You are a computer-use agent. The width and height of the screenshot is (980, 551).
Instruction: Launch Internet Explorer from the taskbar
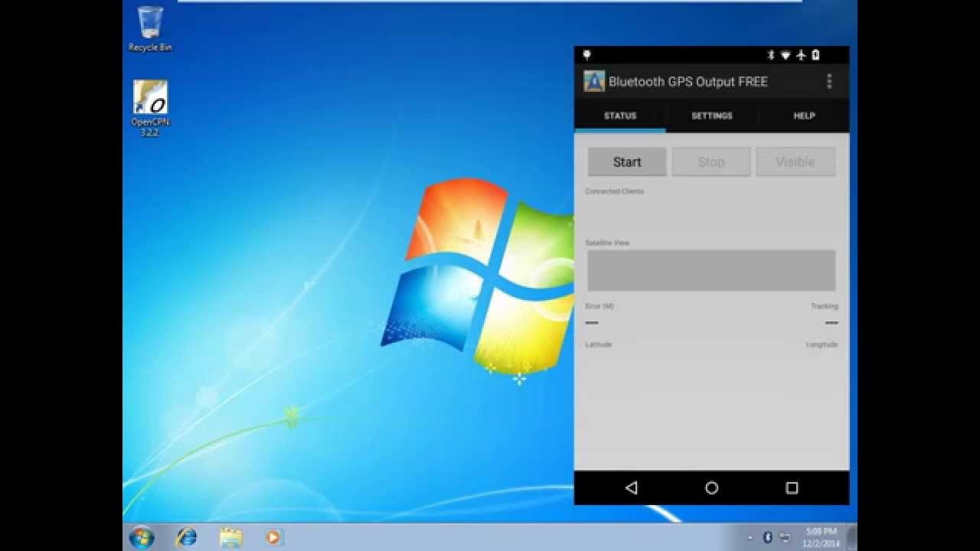click(x=186, y=537)
